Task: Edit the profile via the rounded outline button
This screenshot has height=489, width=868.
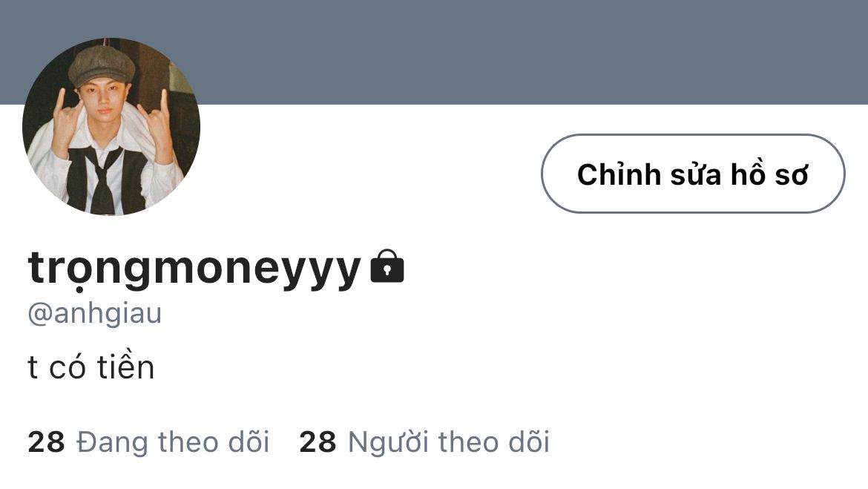Action: (693, 174)
